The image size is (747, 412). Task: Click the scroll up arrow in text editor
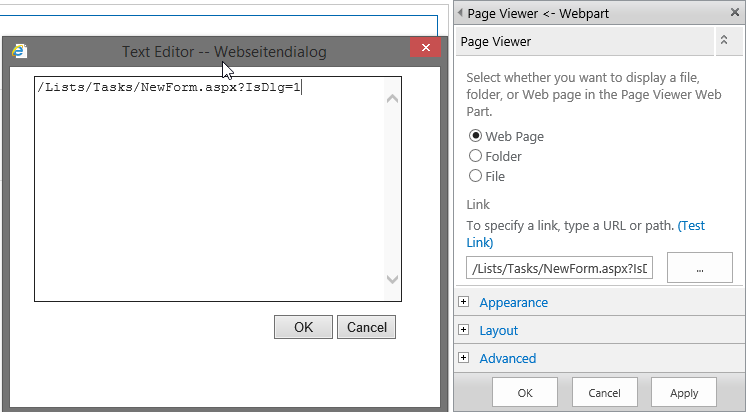coord(392,98)
